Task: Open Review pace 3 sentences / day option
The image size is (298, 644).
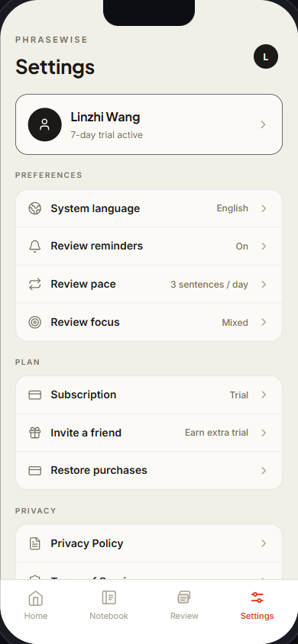Action: click(209, 284)
